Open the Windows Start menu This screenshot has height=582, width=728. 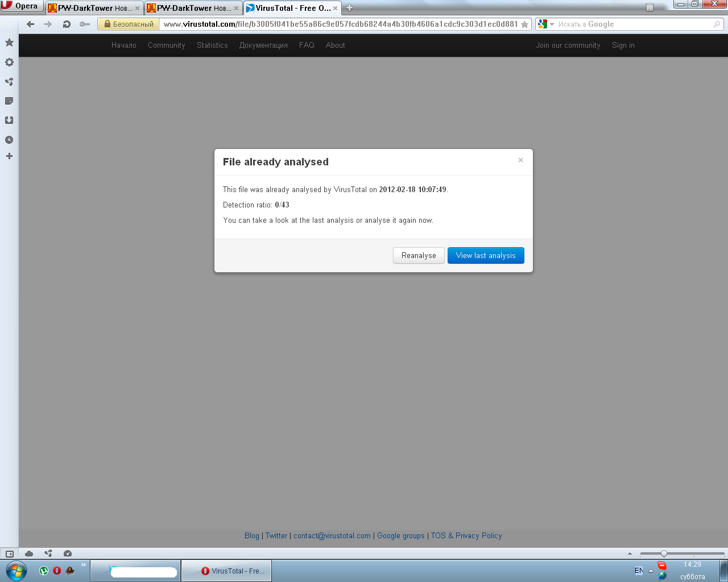16,571
